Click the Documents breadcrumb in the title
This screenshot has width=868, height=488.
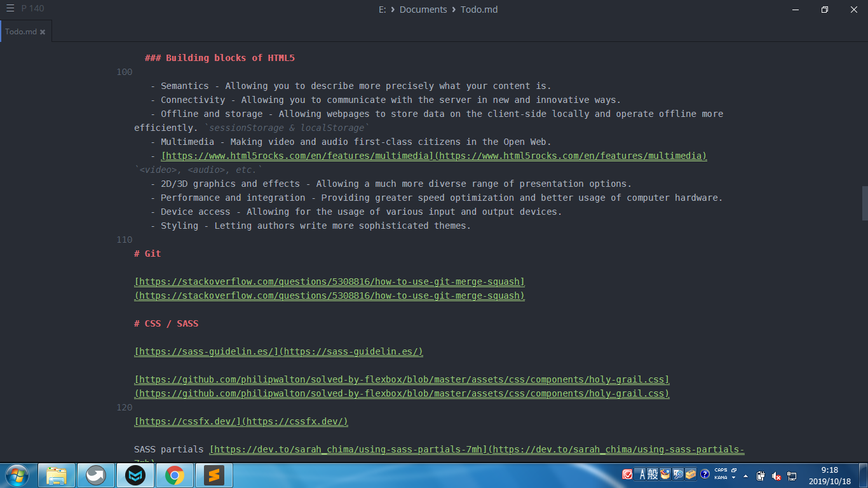coord(423,10)
